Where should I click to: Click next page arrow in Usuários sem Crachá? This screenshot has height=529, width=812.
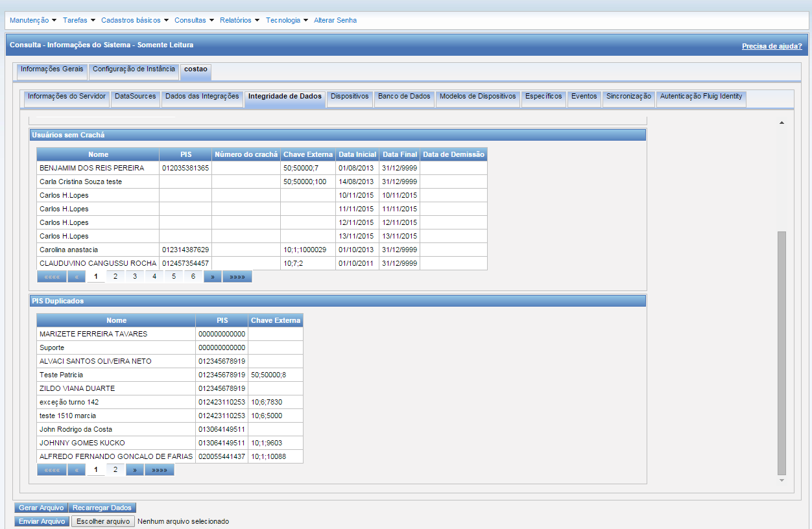click(x=212, y=276)
